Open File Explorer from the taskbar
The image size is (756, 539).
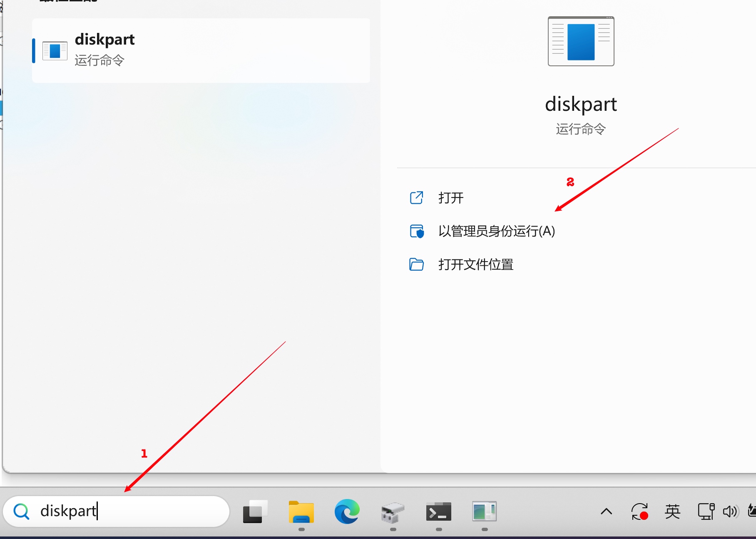301,512
